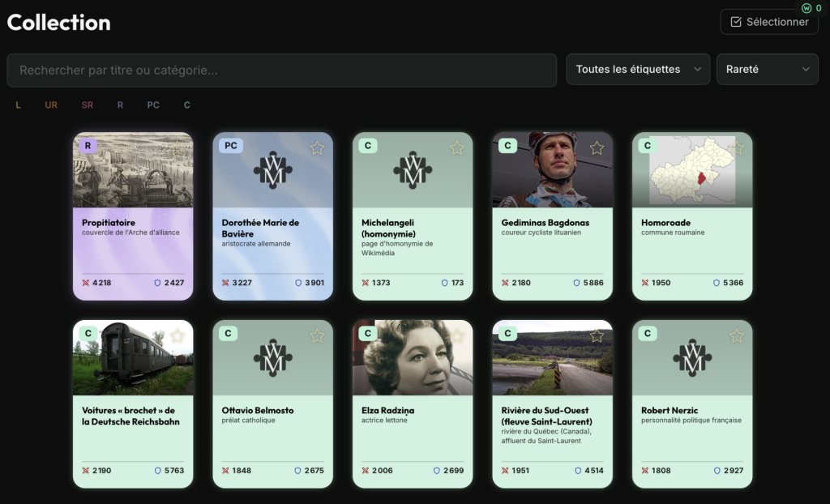Click the C badge on Gediminas Bagdonas card
Viewport: 830px width, 504px height.
tap(507, 145)
